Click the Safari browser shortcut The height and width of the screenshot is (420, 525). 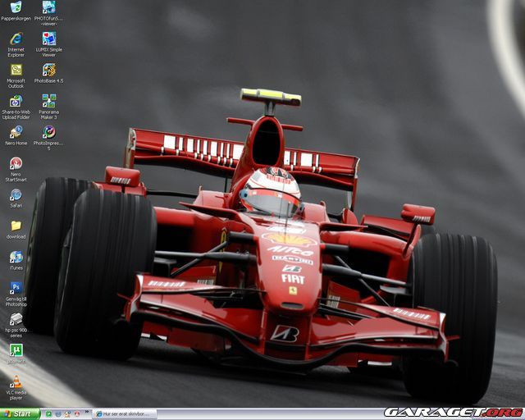[16, 194]
